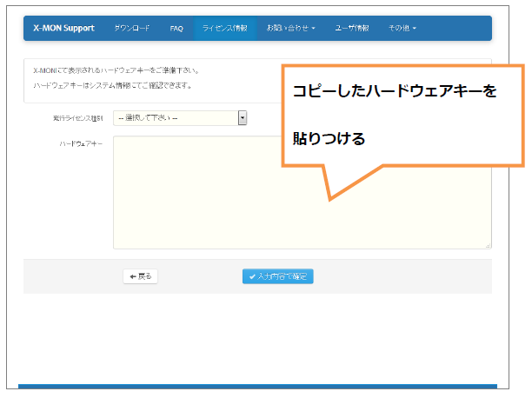Open the ユーザ情報 page

click(352, 28)
